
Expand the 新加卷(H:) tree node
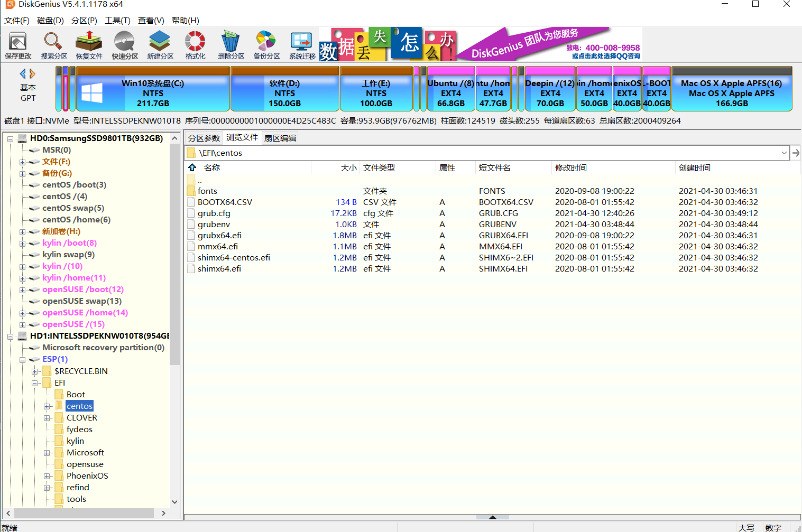[22, 231]
